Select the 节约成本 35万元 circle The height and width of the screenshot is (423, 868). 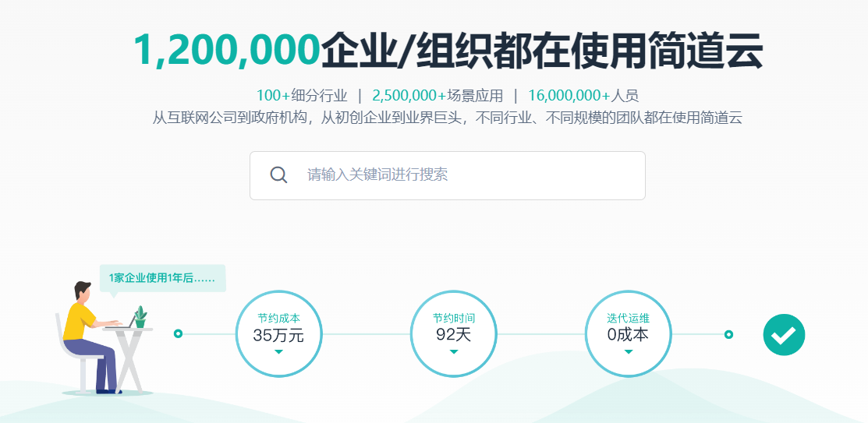(x=278, y=334)
